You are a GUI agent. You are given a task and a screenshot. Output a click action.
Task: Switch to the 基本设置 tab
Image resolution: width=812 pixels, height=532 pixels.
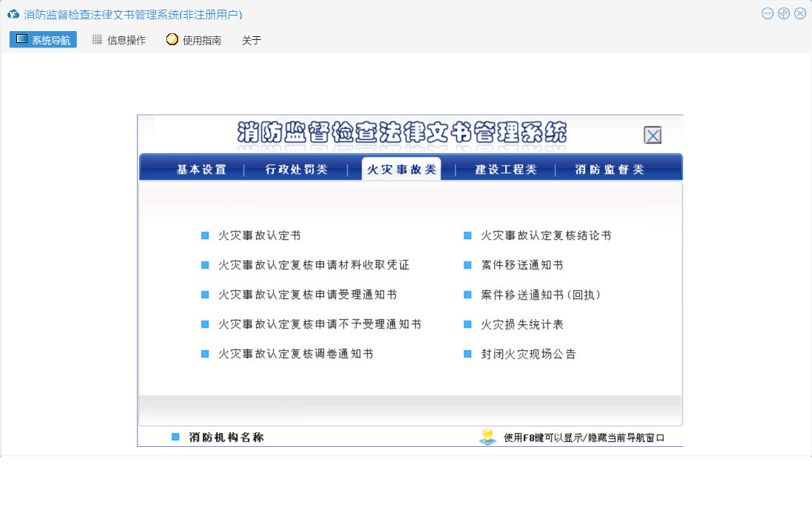click(x=201, y=169)
